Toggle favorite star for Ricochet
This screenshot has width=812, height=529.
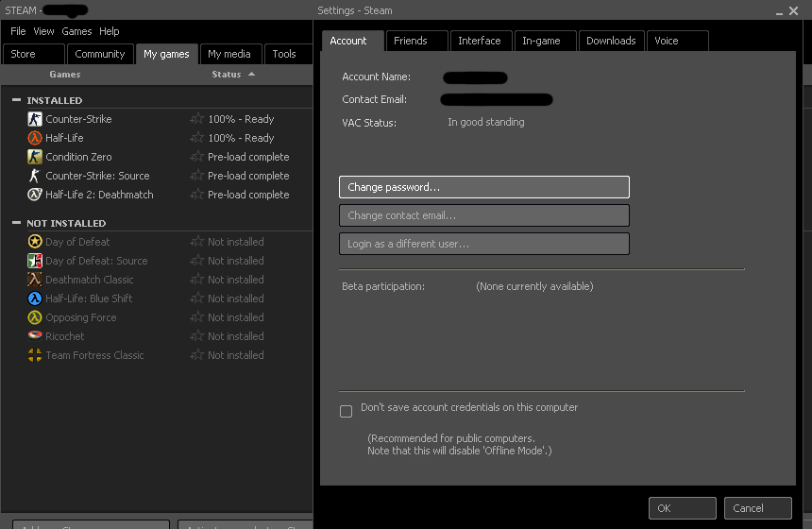pos(196,336)
